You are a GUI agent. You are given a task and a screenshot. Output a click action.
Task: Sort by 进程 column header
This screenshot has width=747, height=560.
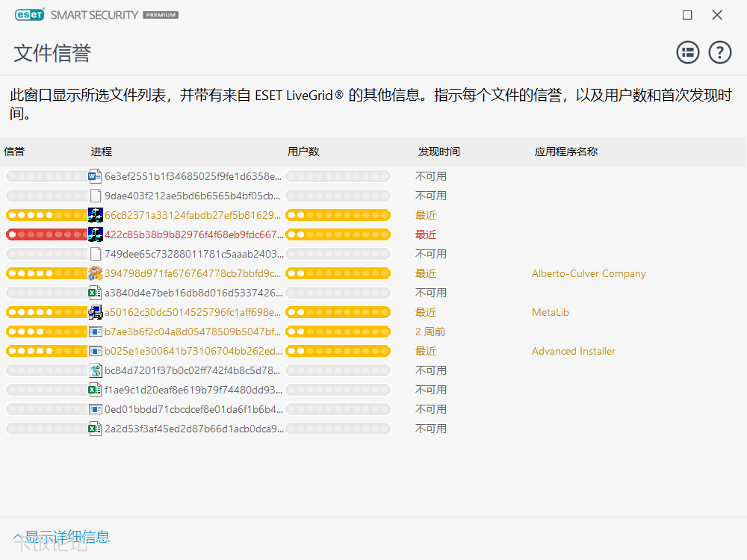(x=102, y=152)
